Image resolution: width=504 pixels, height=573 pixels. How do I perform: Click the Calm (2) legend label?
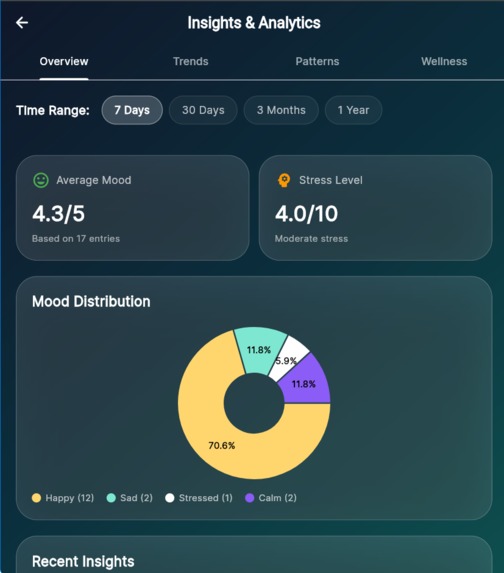278,498
